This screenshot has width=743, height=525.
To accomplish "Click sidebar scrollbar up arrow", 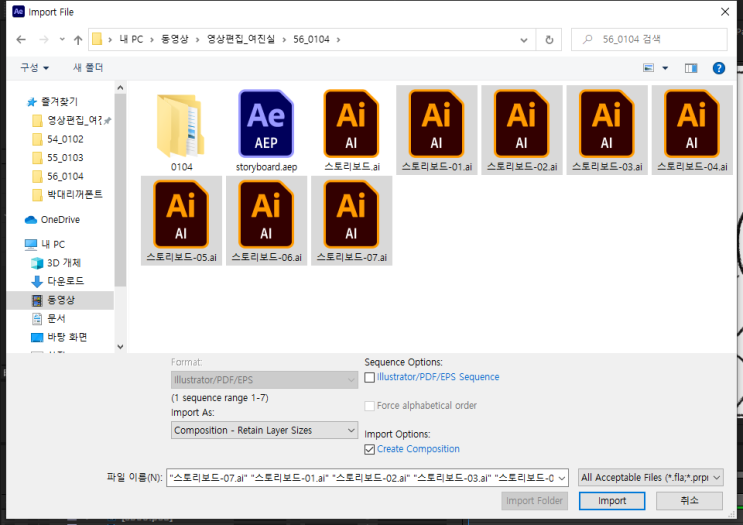I will [x=120, y=88].
